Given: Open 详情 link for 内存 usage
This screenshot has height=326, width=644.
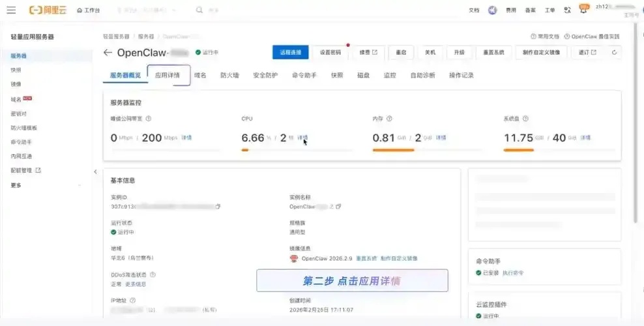Looking at the screenshot, I should click(x=441, y=138).
